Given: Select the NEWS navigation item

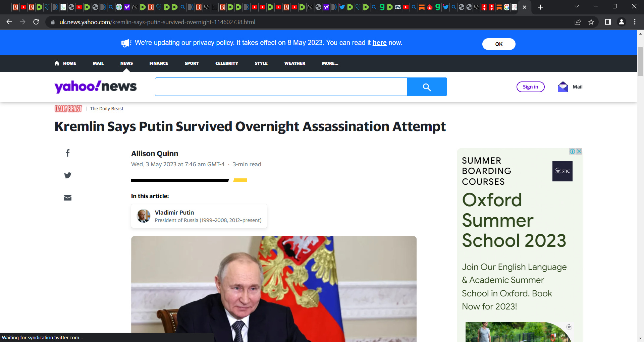Looking at the screenshot, I should 126,63.
